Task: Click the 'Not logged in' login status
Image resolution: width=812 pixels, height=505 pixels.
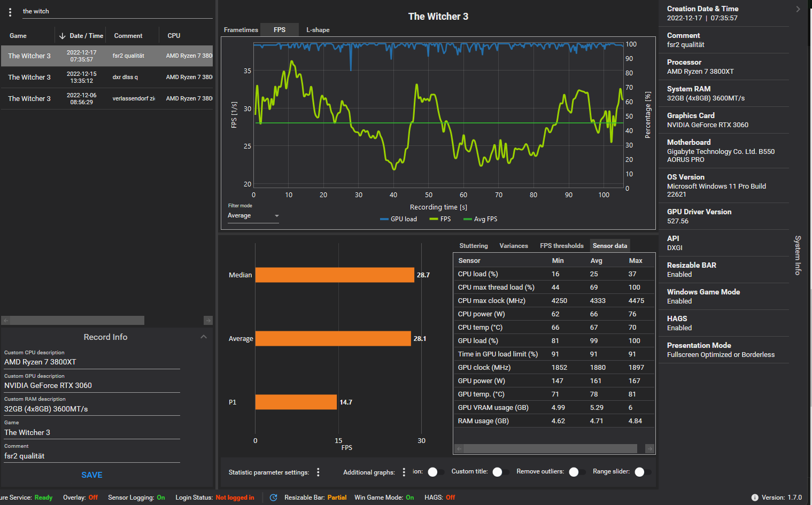Action: (x=235, y=498)
